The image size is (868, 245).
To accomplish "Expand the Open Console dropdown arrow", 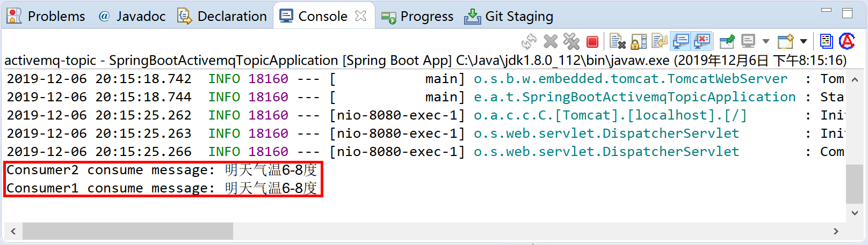I will (x=804, y=42).
